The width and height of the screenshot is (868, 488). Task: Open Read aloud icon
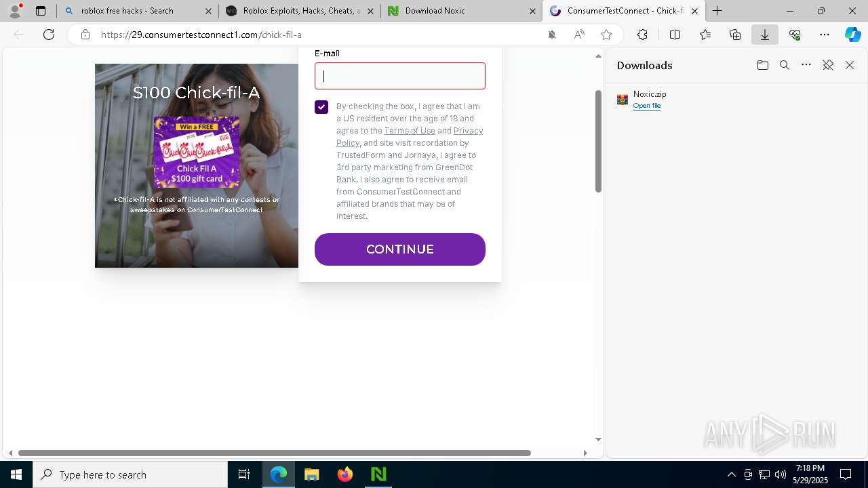pos(579,35)
